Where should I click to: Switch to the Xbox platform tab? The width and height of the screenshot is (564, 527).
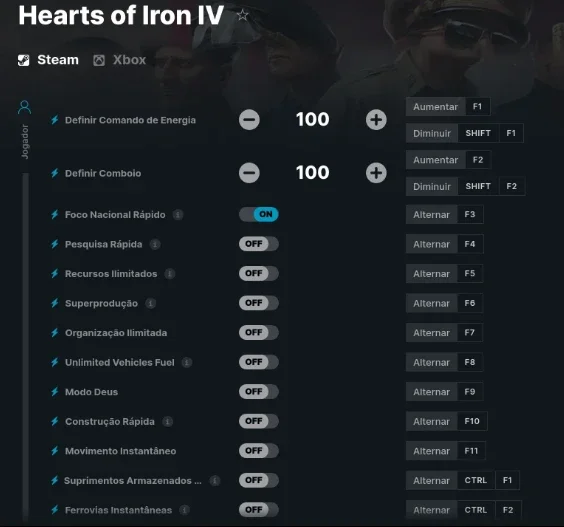tap(120, 60)
